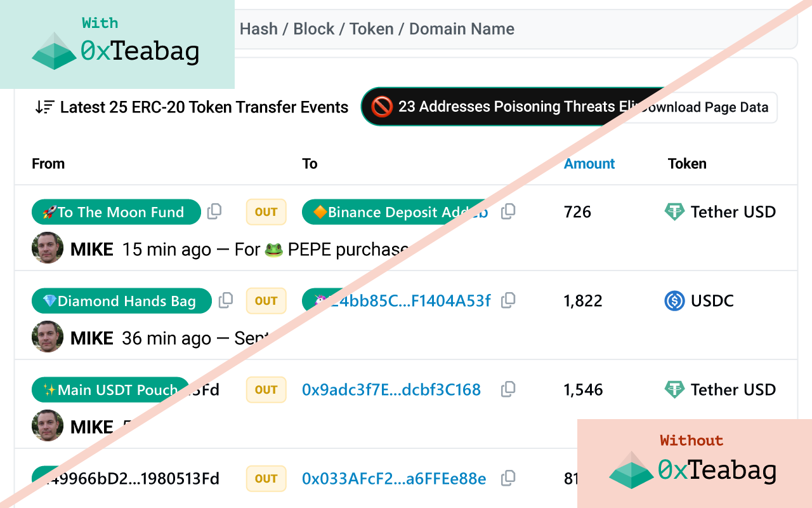Image resolution: width=812 pixels, height=508 pixels.
Task: Open MIKE's avatar on the 36 min ago note
Action: [48, 337]
